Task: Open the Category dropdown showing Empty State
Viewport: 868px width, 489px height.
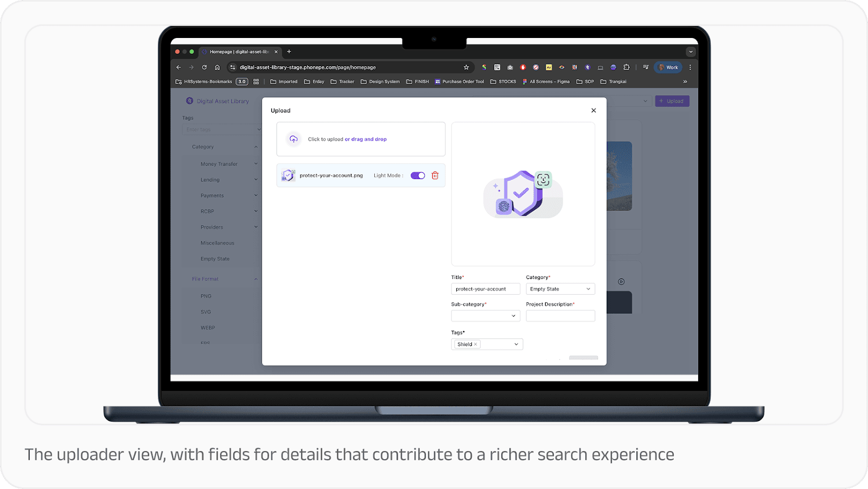Action: [x=560, y=289]
